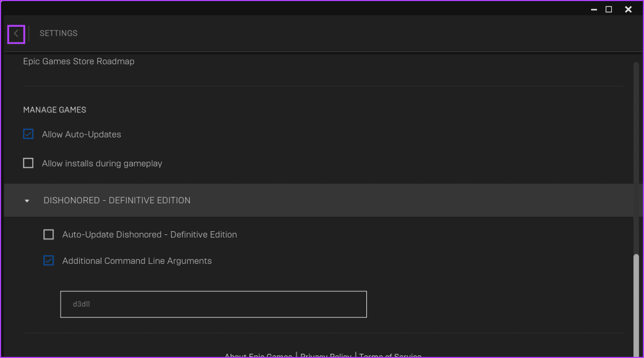Click the settings page vertical scrollbar thumb
This screenshot has height=358, width=644.
tap(636, 305)
